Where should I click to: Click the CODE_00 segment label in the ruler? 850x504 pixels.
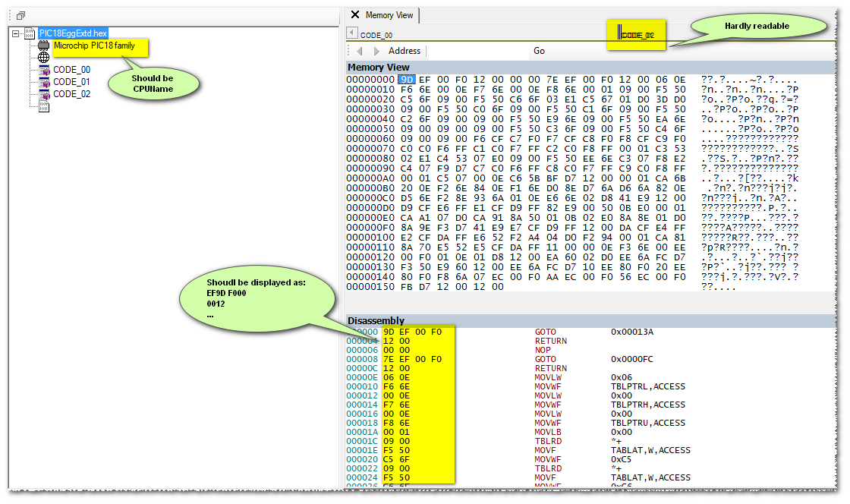[x=376, y=35]
